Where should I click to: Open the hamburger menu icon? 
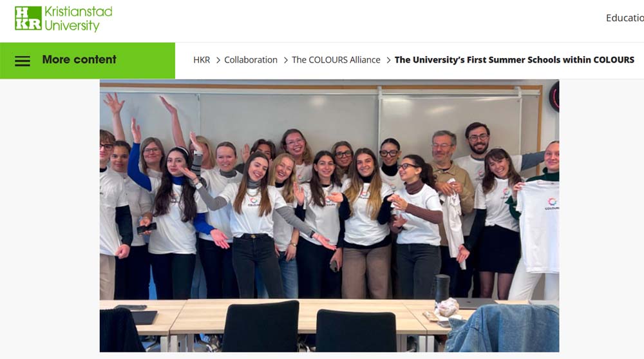[x=23, y=61]
